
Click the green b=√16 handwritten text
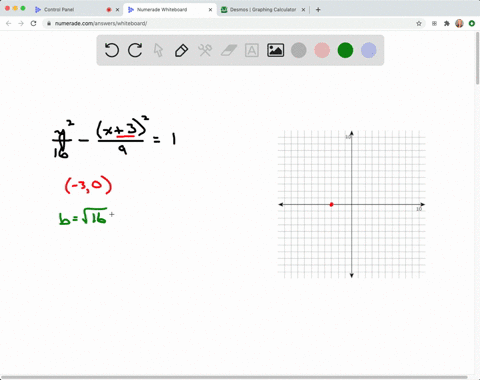pos(83,216)
